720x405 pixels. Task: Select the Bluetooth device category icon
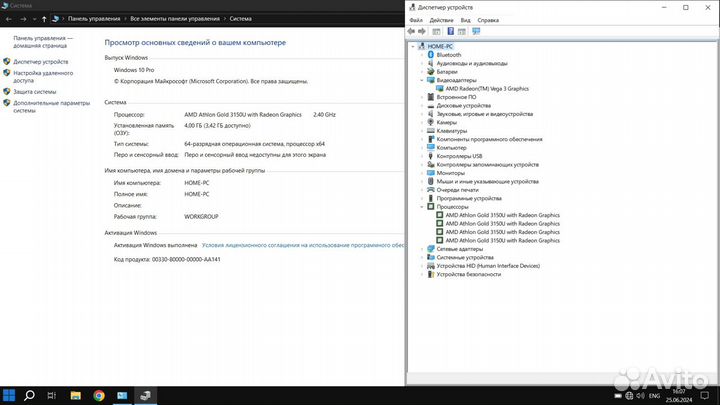(431, 55)
